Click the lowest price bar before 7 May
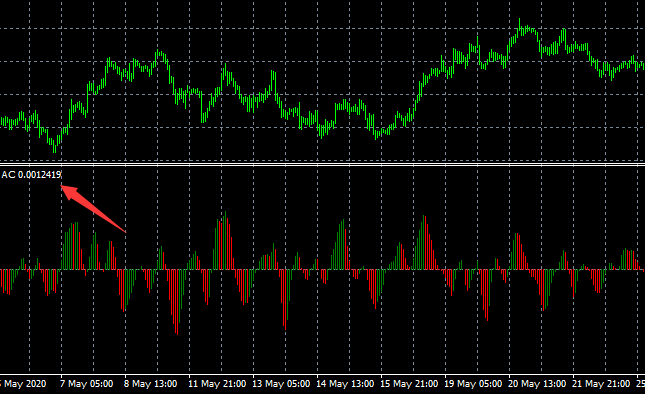This screenshot has width=645, height=394. pyautogui.click(x=55, y=146)
